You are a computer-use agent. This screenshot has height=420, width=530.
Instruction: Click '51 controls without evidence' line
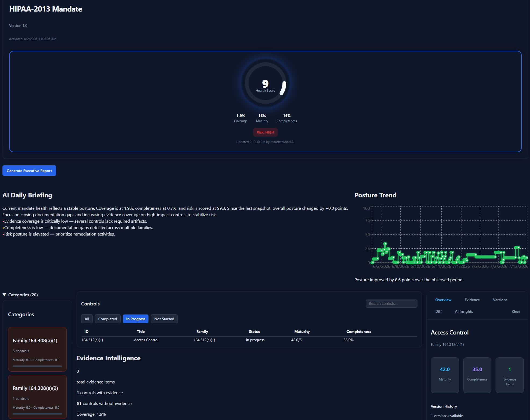(x=104, y=403)
